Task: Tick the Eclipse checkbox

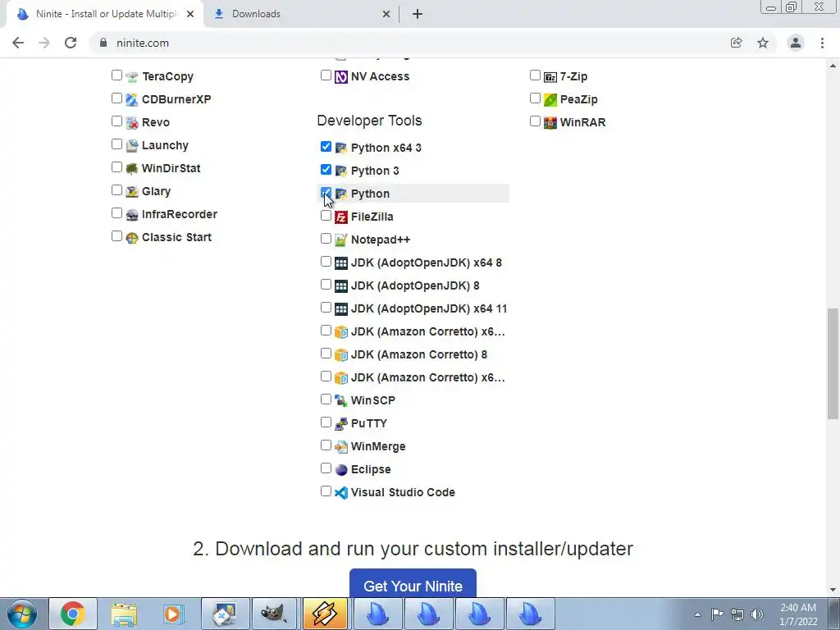Action: point(326,468)
